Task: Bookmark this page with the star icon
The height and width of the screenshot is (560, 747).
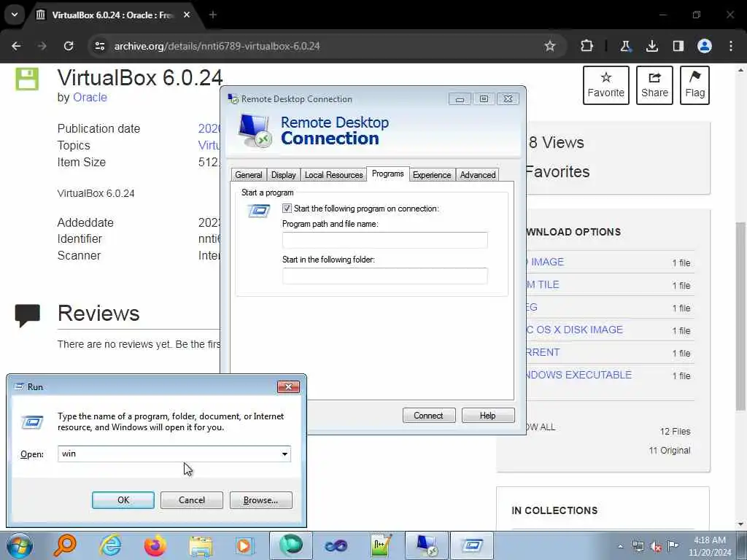Action: click(x=550, y=46)
